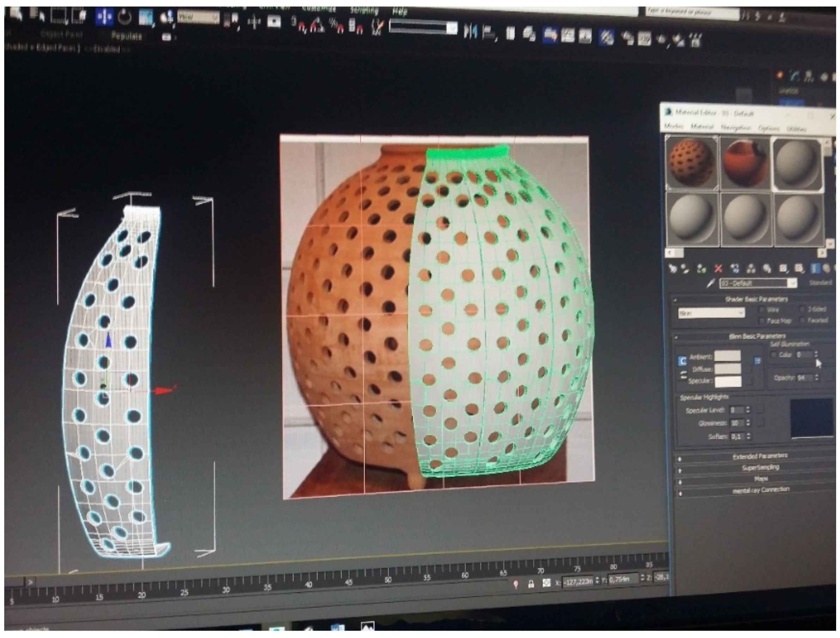Click the Angle Snap toggle icon
840x638 pixels.
(x=316, y=26)
